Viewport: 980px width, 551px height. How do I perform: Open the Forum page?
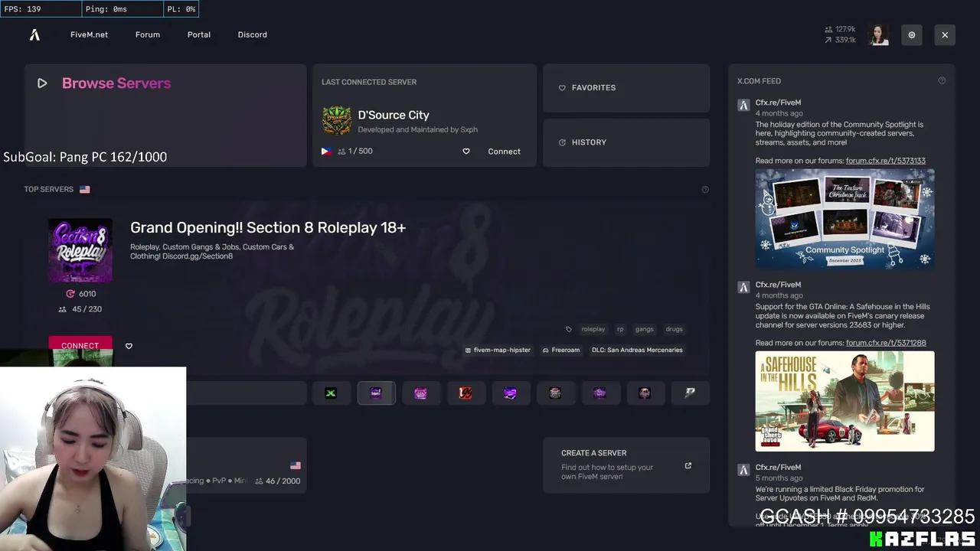click(148, 34)
